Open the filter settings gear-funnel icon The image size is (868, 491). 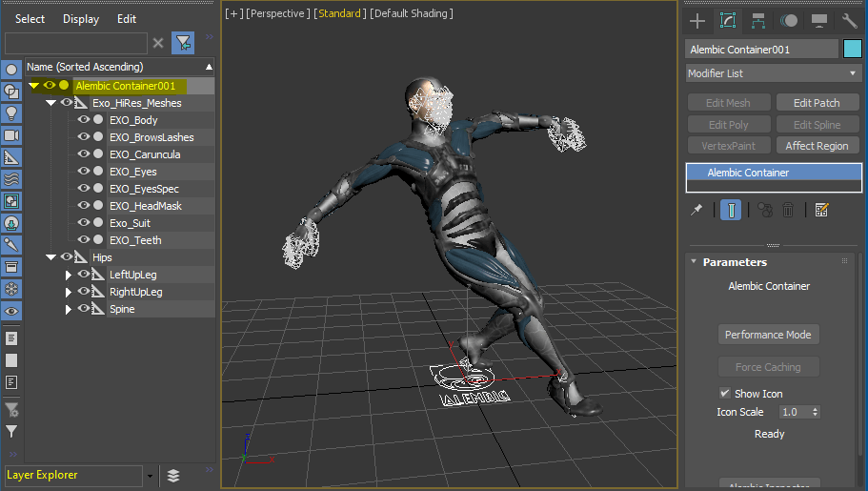[x=11, y=410]
